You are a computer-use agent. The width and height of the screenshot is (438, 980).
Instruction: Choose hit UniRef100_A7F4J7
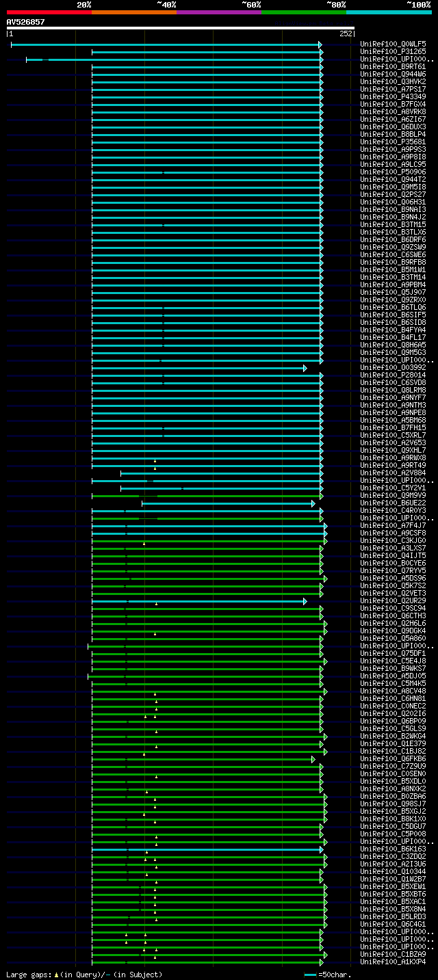point(393,526)
